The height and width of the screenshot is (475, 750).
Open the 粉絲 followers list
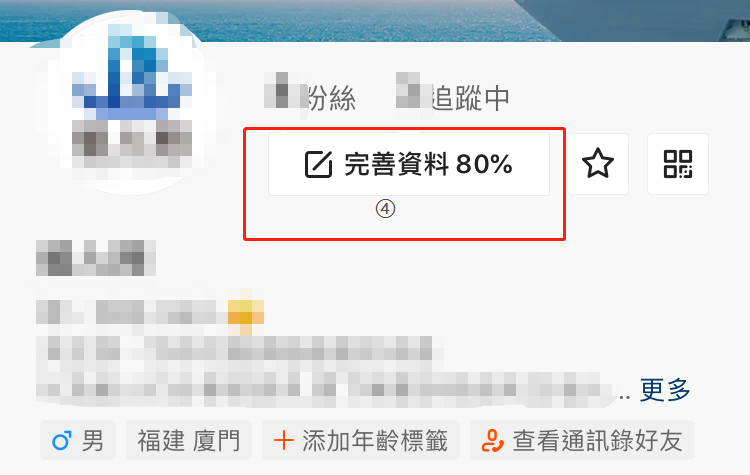pos(310,98)
